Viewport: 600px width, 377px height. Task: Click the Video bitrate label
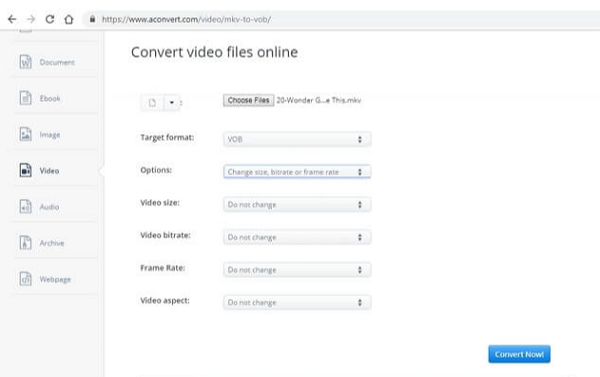[165, 235]
